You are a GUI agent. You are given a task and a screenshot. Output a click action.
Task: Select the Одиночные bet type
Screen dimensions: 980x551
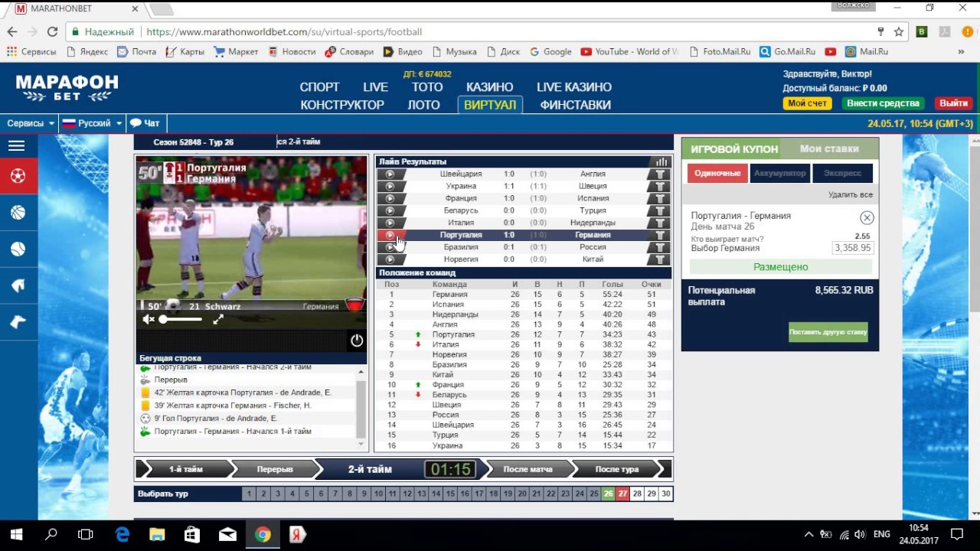[x=717, y=173]
